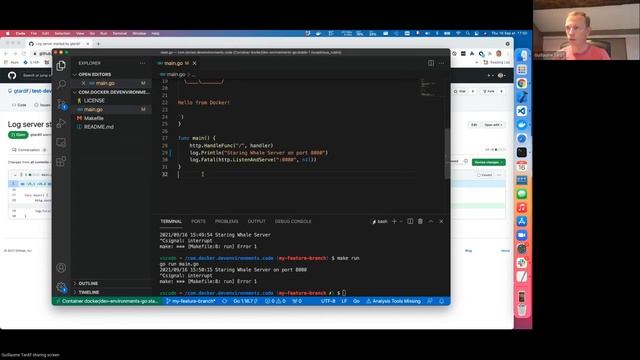Select the bash terminal entry
The image size is (640, 360).
pyautogui.click(x=379, y=222)
